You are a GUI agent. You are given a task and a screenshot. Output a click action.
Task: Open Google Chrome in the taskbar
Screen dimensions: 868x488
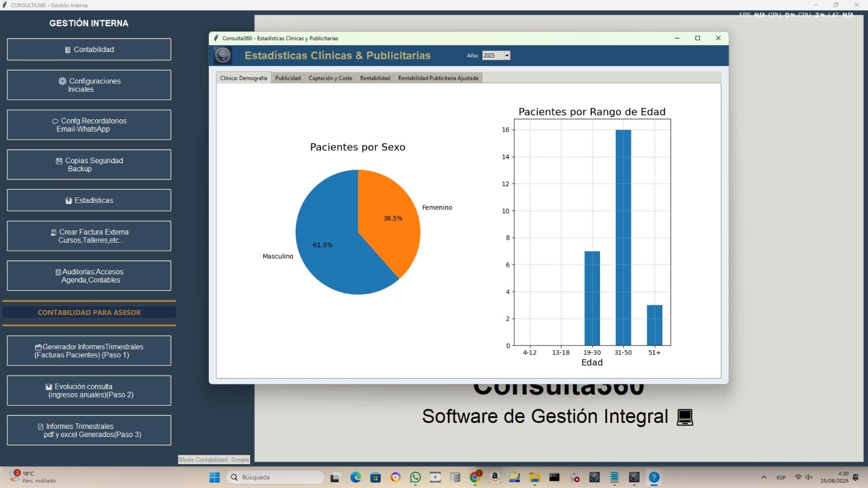click(x=475, y=477)
